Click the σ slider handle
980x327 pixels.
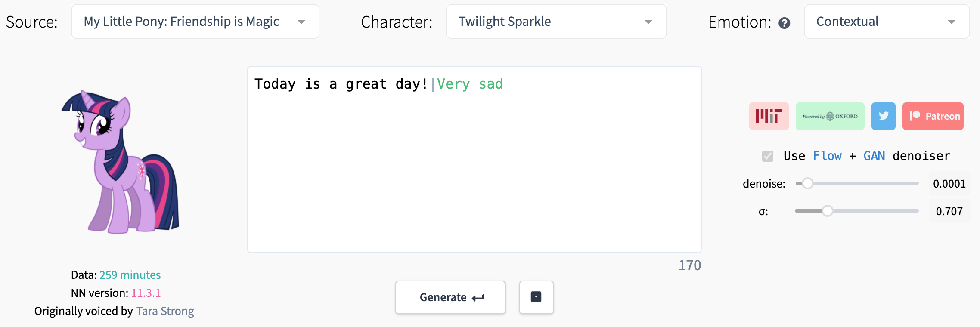point(827,211)
